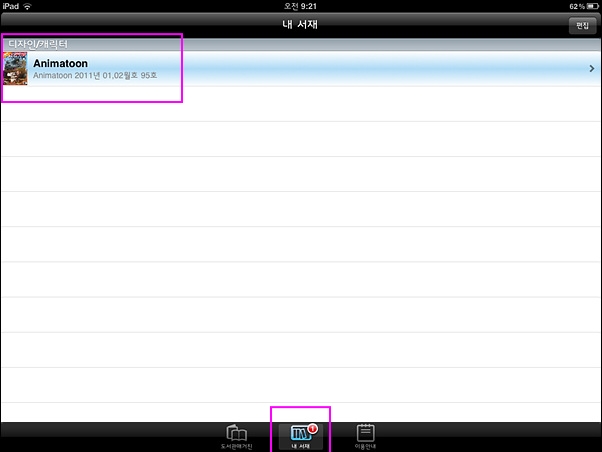This screenshot has width=602, height=452.
Task: Tap the first empty row below Animatoon
Action: point(301,104)
